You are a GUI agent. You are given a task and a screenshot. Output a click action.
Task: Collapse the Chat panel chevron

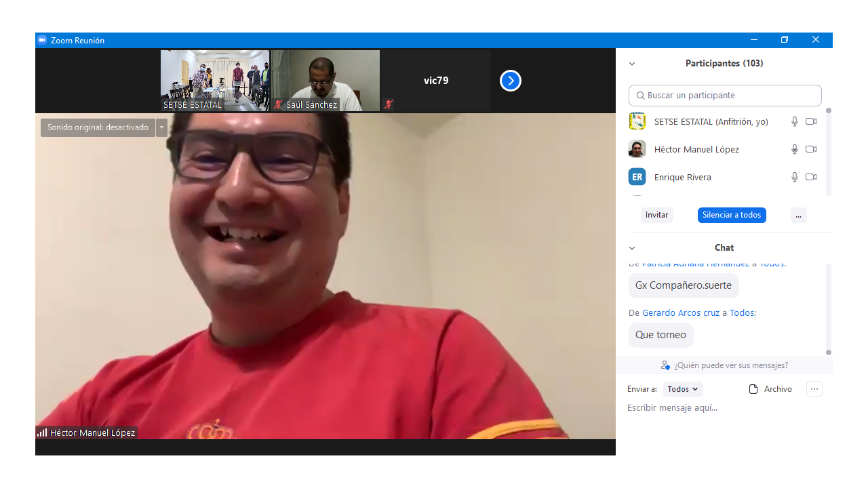point(632,248)
